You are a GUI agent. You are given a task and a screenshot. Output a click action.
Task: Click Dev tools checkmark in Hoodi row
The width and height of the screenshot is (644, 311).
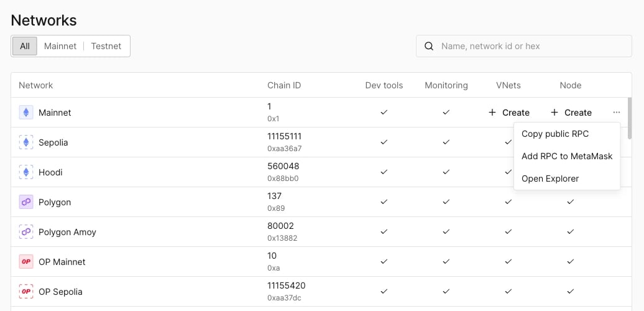[384, 172]
